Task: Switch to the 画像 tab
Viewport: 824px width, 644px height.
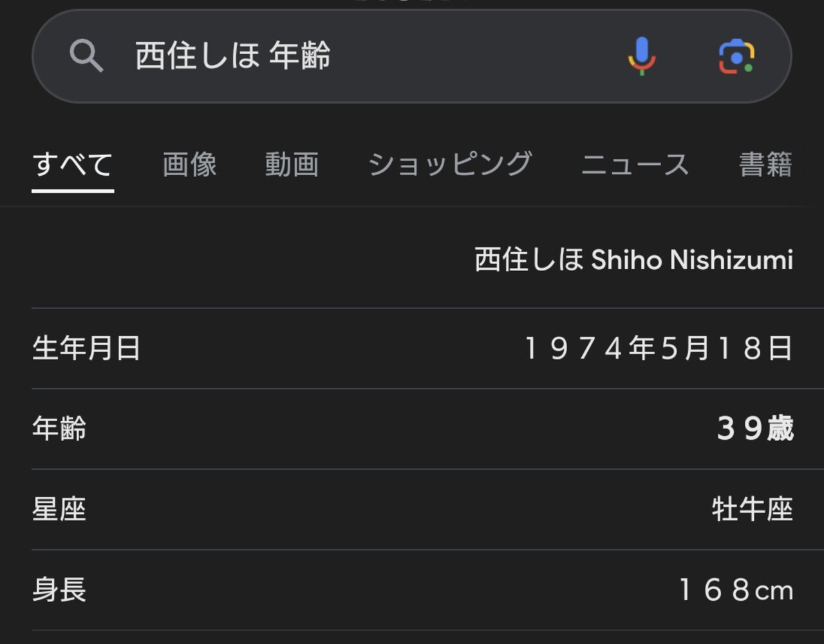Action: 189,165
